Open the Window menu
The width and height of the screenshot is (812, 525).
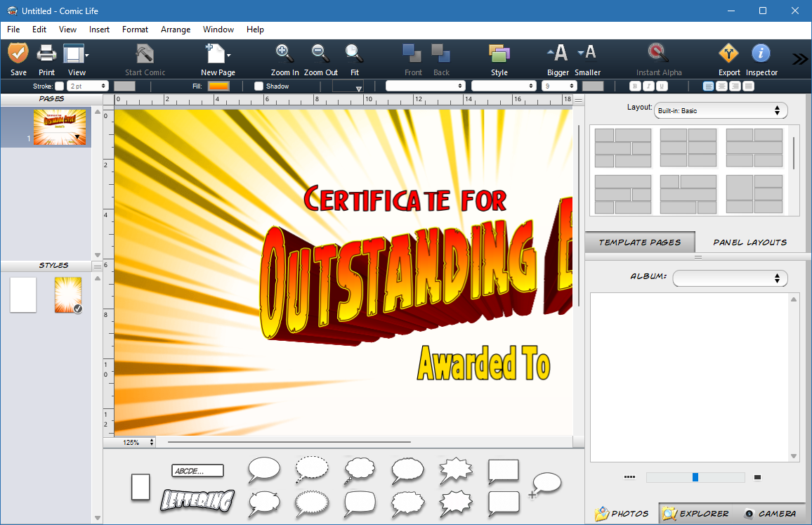click(218, 30)
